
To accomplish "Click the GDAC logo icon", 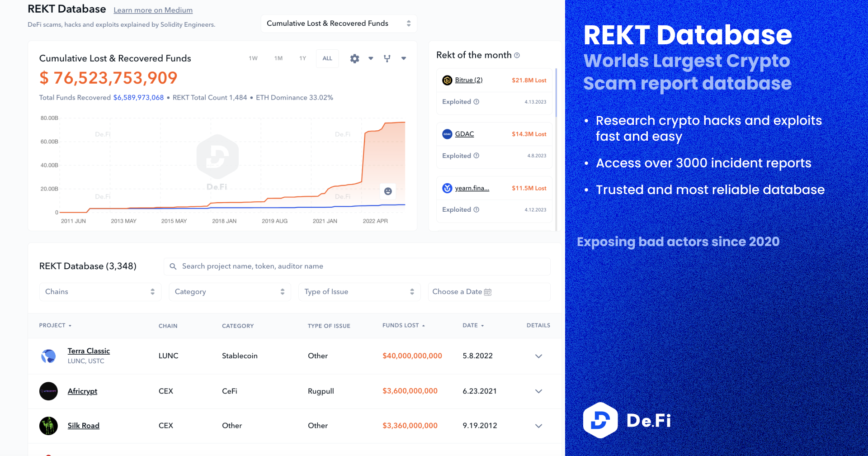I will [x=447, y=134].
